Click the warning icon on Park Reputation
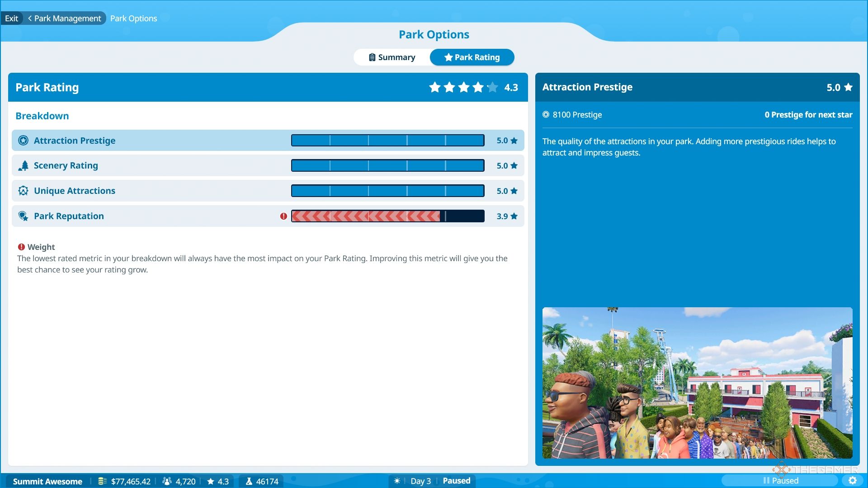The height and width of the screenshot is (488, 868). point(283,216)
